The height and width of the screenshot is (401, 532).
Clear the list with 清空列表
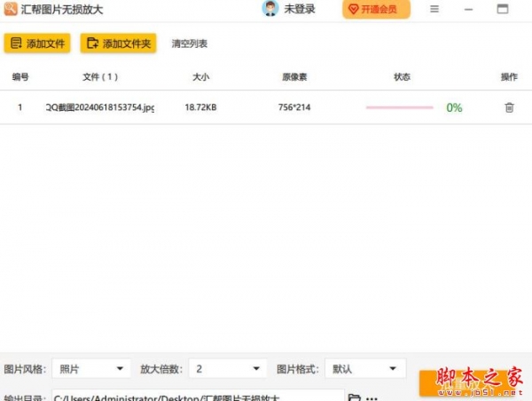coord(190,43)
